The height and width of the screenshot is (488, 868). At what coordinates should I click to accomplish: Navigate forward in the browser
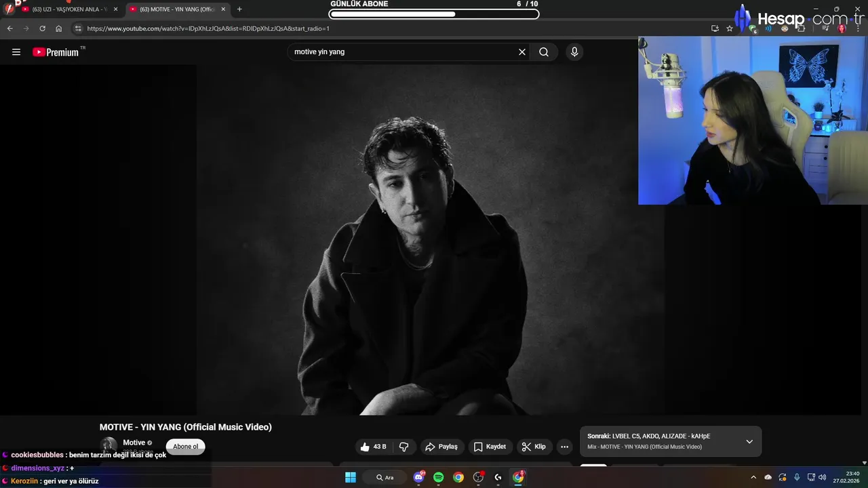26,28
